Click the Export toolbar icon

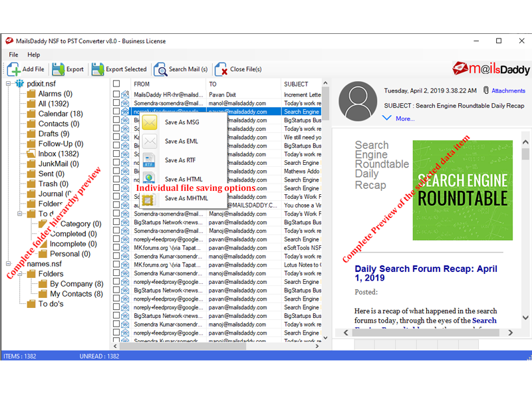pos(58,69)
